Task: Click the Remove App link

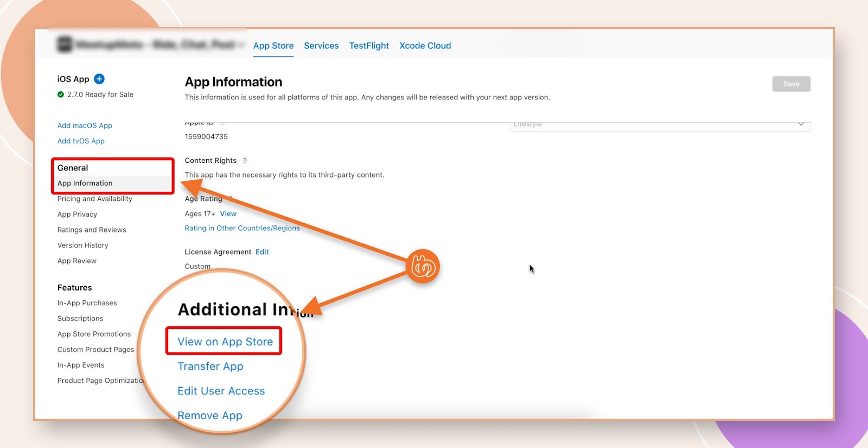Action: point(210,415)
